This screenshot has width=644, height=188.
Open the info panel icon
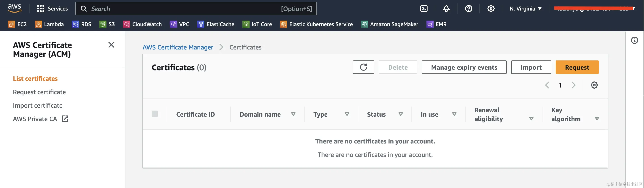pos(635,40)
